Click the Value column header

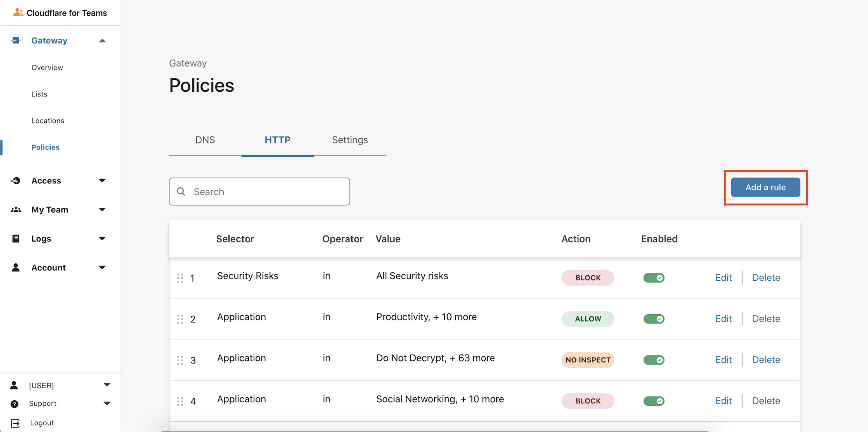388,239
